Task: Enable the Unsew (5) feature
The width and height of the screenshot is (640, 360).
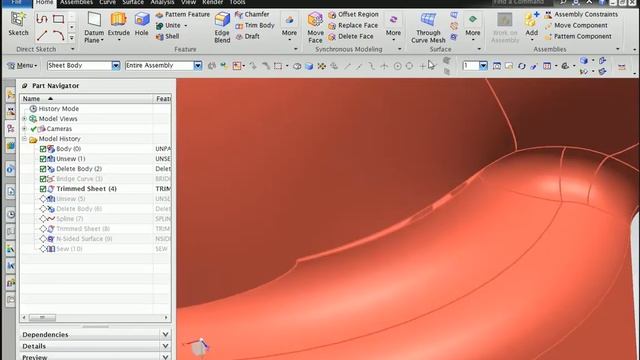Action: [43, 199]
